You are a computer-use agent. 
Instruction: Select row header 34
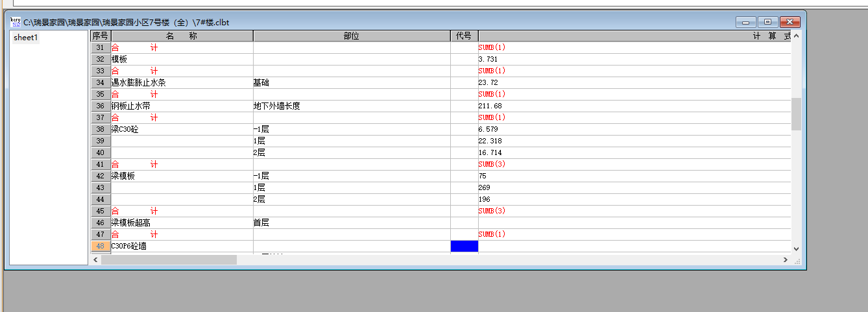[101, 83]
